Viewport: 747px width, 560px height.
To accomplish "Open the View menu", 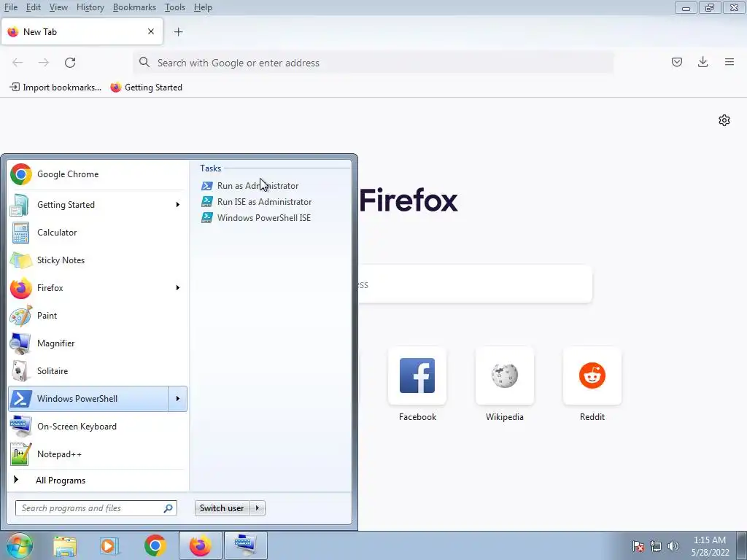I will [58, 7].
